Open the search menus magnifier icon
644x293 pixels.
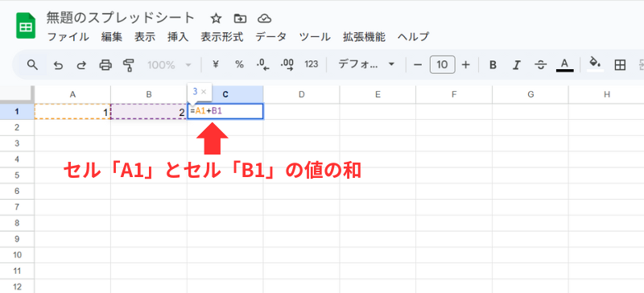click(x=32, y=64)
